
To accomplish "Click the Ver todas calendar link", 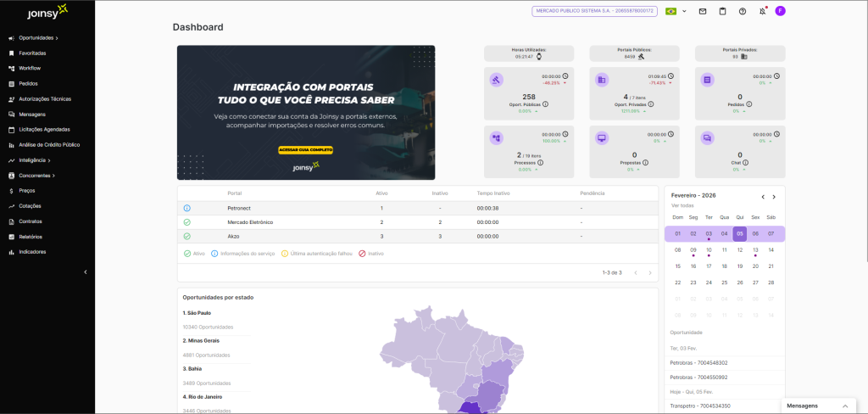I will click(682, 205).
